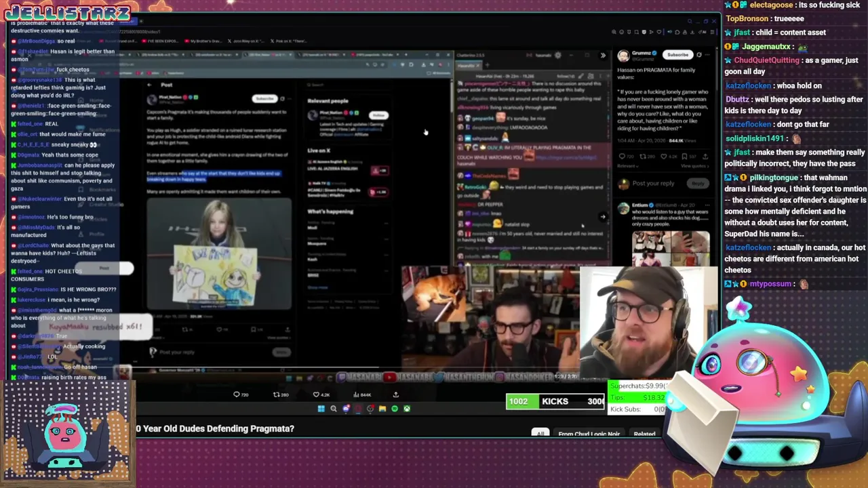The width and height of the screenshot is (868, 488).
Task: Follow Pixel_Nation under Relevant people
Action: pyautogui.click(x=378, y=115)
